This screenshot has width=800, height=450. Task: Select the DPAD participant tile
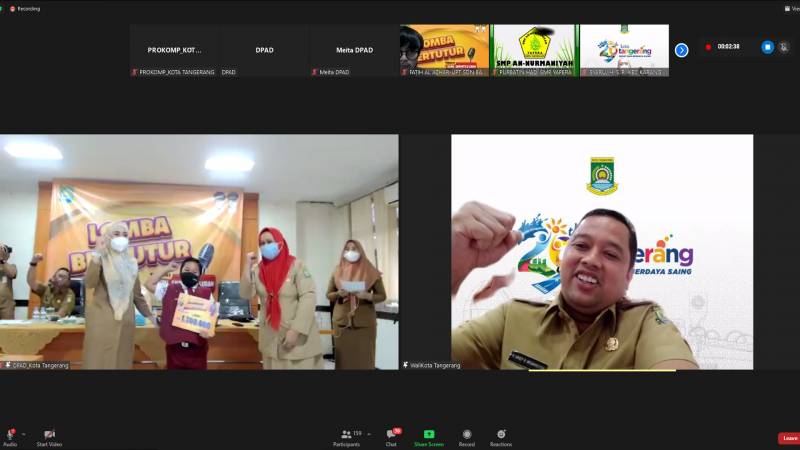[x=264, y=50]
